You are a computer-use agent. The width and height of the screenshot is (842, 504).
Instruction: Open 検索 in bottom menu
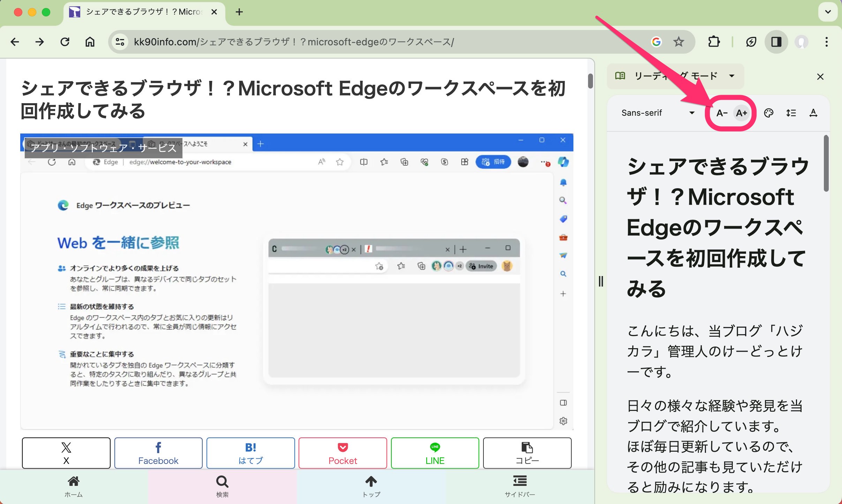(x=222, y=487)
